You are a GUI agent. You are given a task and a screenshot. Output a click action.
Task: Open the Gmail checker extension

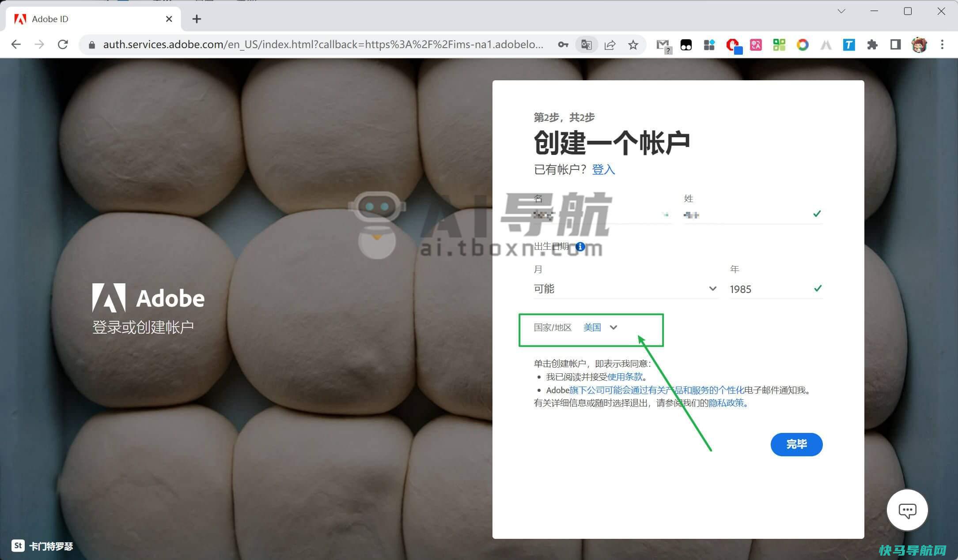(x=663, y=45)
